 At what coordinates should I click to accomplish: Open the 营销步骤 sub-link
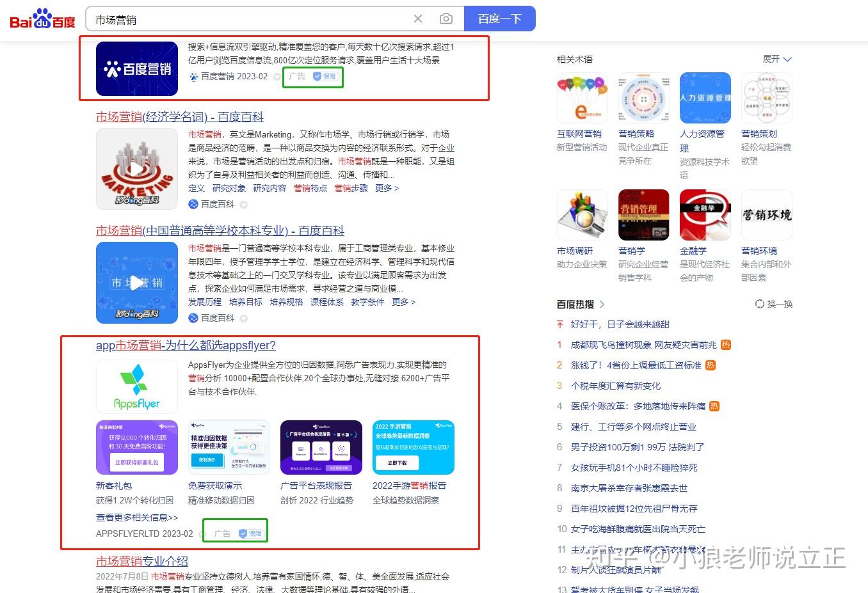351,188
